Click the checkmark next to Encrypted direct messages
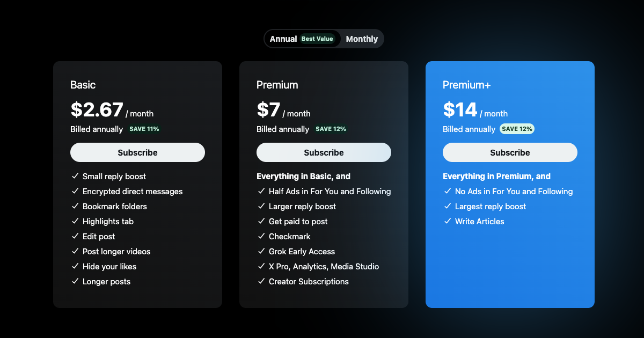The height and width of the screenshot is (338, 644). click(x=75, y=191)
